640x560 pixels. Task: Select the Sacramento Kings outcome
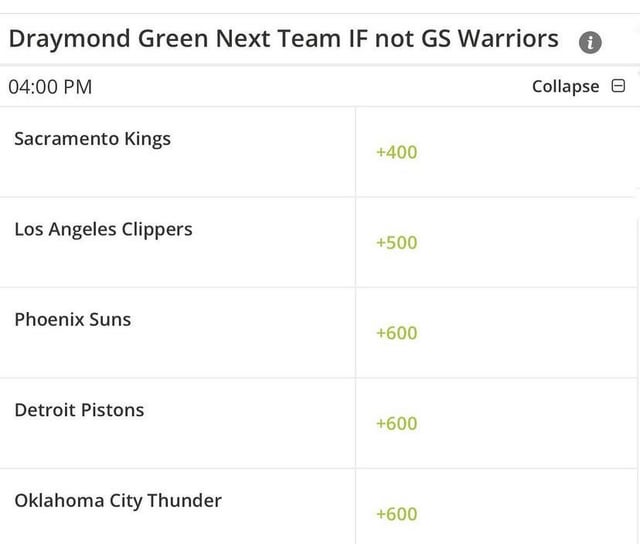pyautogui.click(x=92, y=139)
